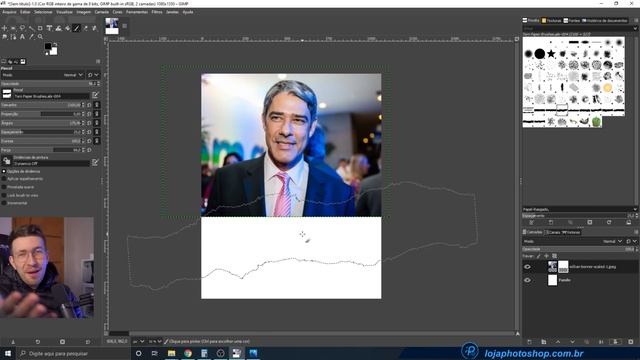The image size is (640, 360).
Task: Click the image tab thumbnail above canvas
Action: pyautogui.click(x=112, y=26)
